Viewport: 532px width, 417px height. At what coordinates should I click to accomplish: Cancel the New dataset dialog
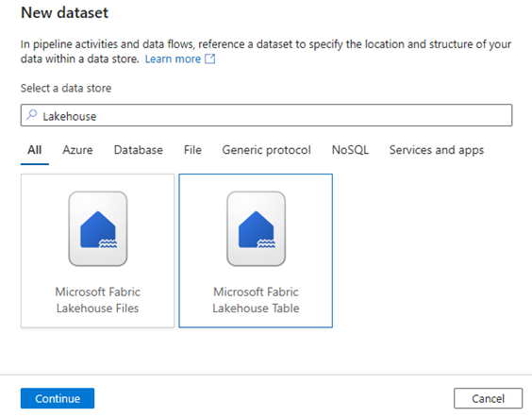488,398
